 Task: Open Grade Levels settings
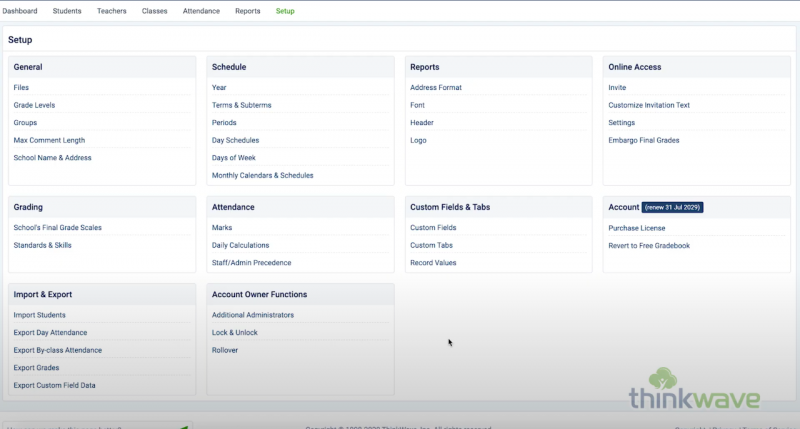point(35,105)
